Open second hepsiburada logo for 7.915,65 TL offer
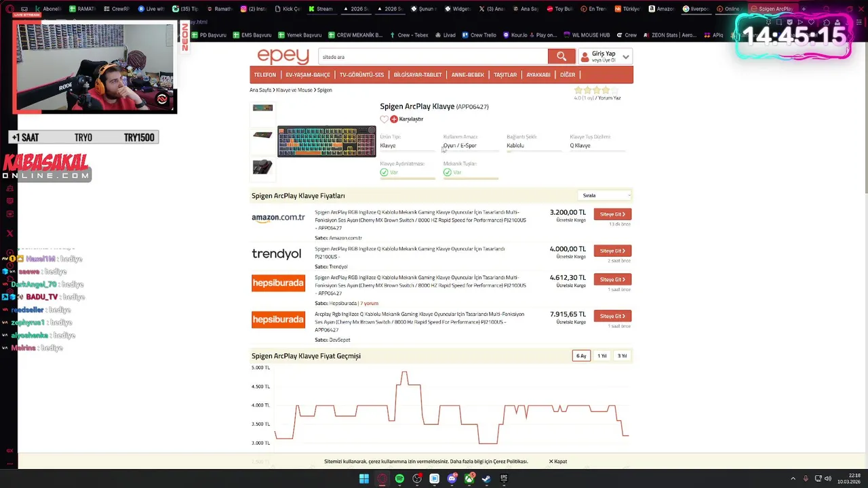The width and height of the screenshot is (868, 488). click(x=278, y=319)
